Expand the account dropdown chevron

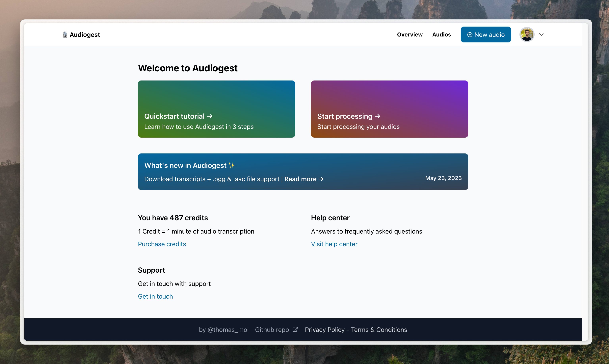(x=541, y=34)
